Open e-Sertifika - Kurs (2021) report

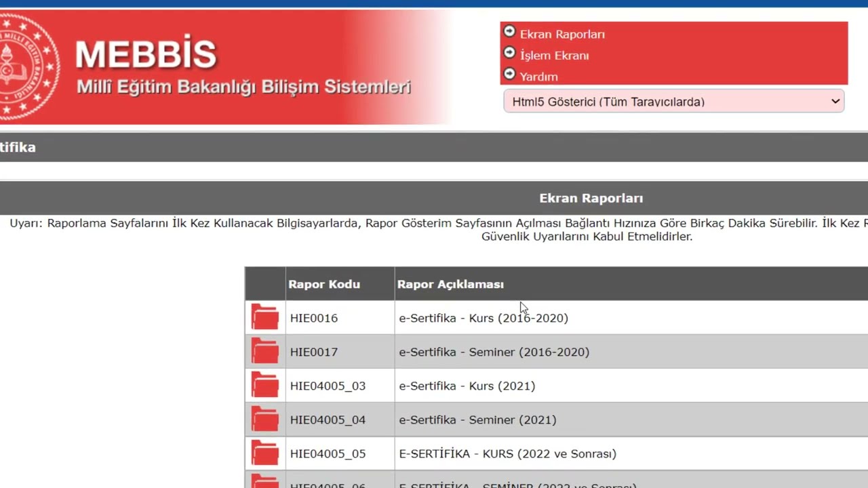click(467, 386)
